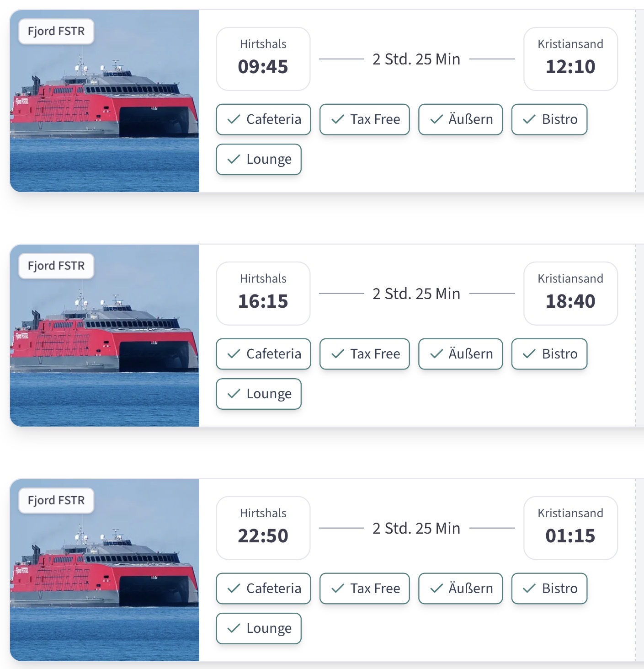Screen dimensions: 644x669
Task: Click the Hirtshals 22:50 departure box
Action: (263, 528)
